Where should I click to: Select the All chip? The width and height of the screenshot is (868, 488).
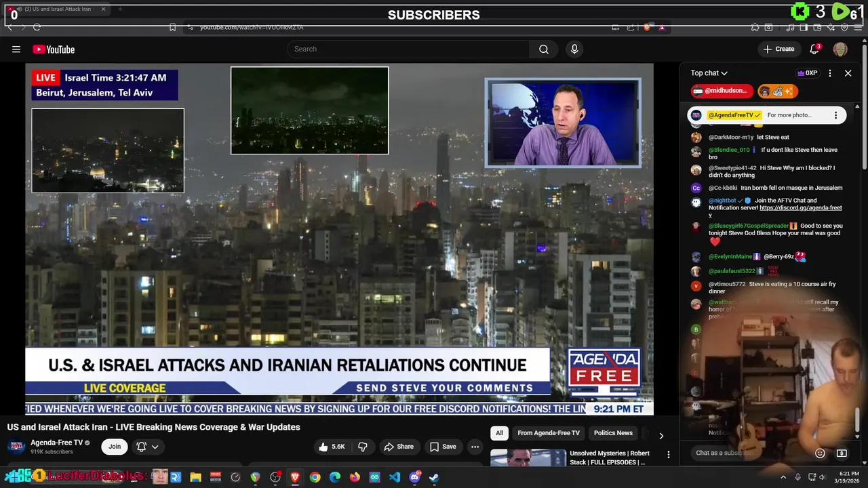[499, 433]
